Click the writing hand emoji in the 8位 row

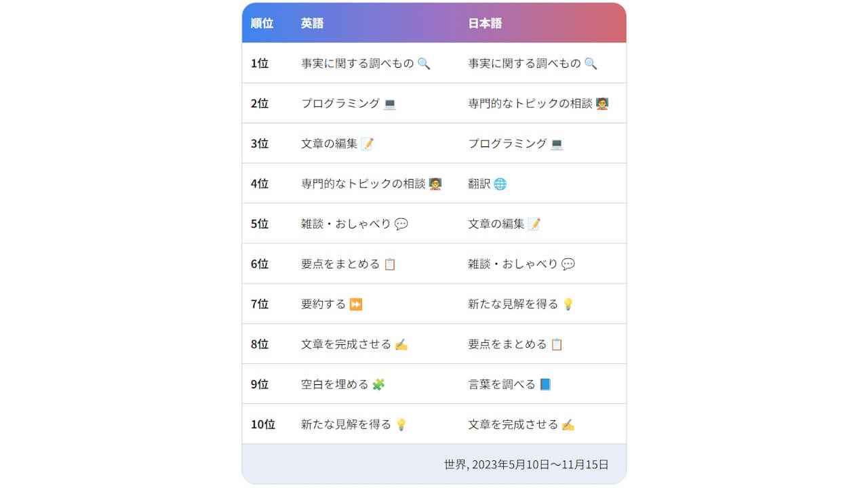tap(401, 344)
